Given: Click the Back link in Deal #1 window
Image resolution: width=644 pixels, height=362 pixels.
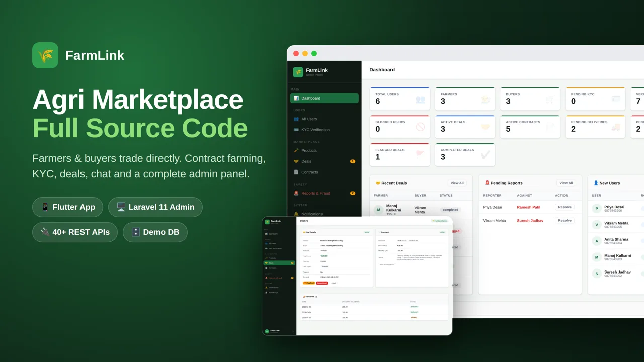Looking at the screenshot, I should [333, 283].
